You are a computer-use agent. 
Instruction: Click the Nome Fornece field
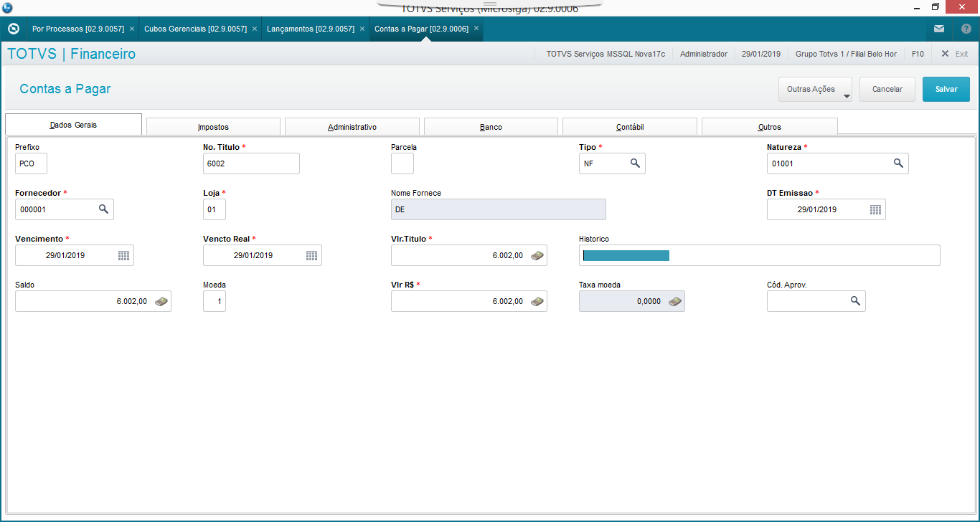pos(499,209)
